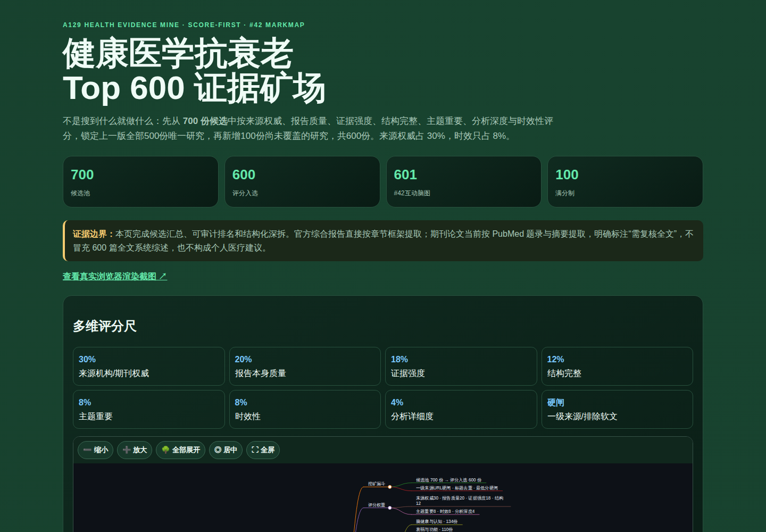Click node 来源权威30 · 报告质量20
Image resolution: width=766 pixels, height=532 pixels.
[460, 501]
